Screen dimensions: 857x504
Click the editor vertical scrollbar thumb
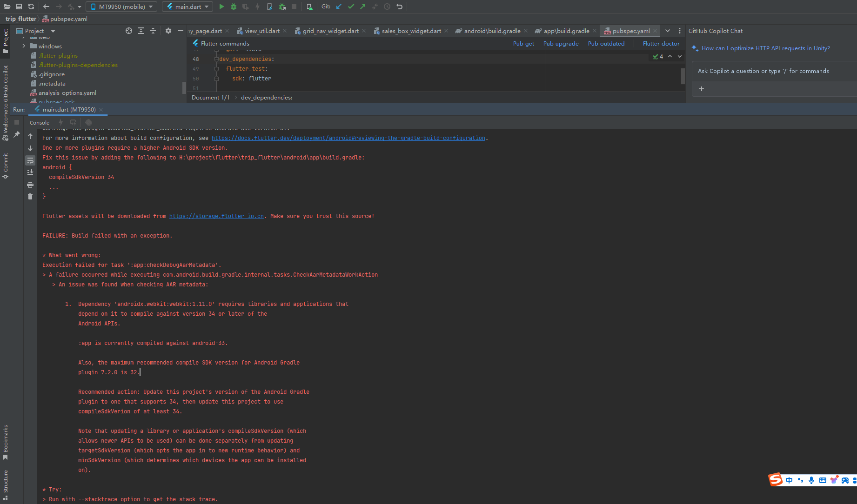click(683, 76)
